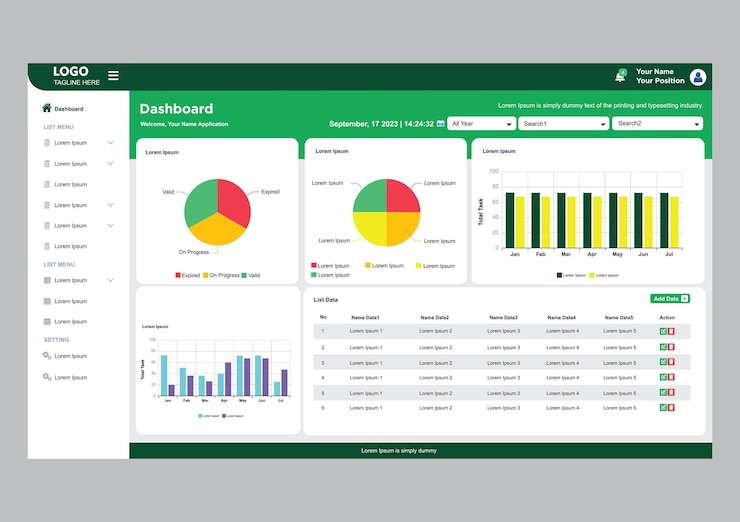
Task: Click delete icon in table row 6
Action: tap(671, 407)
